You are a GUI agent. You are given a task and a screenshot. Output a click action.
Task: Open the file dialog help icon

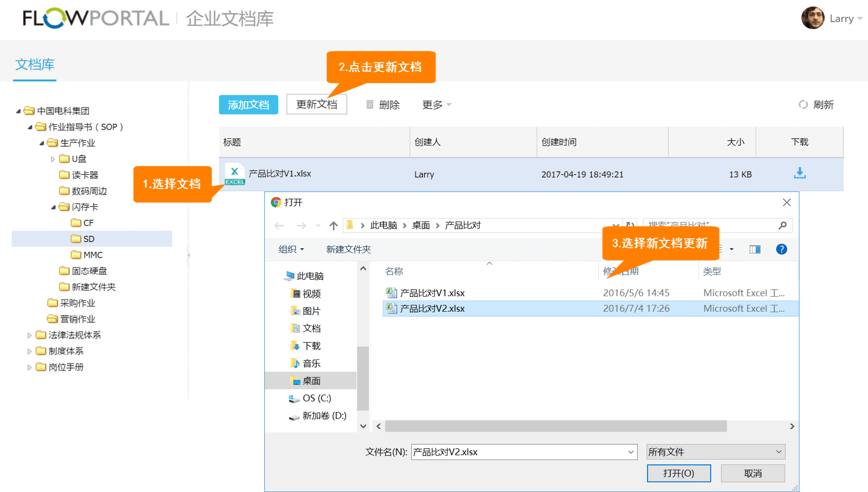tap(781, 249)
